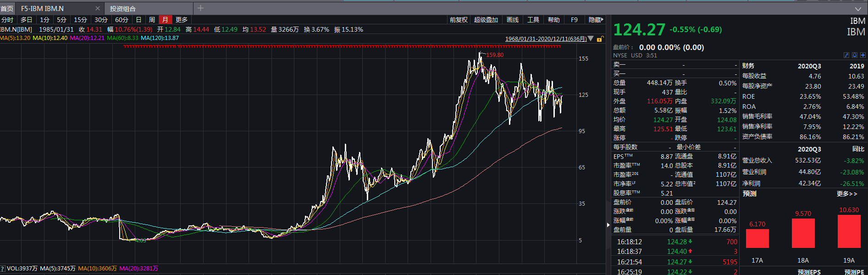This screenshot has width=868, height=275.
Task: Switch chart to 30分 period
Action: (101, 20)
